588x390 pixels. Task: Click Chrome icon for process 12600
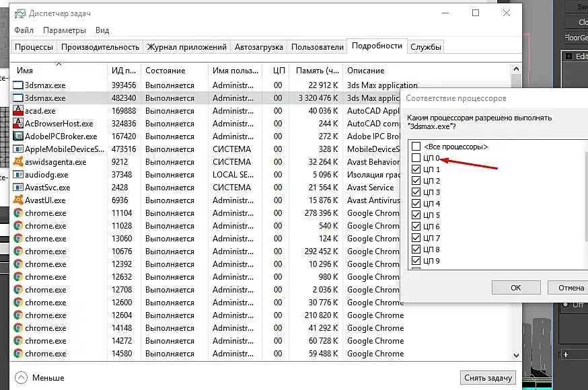point(18,302)
